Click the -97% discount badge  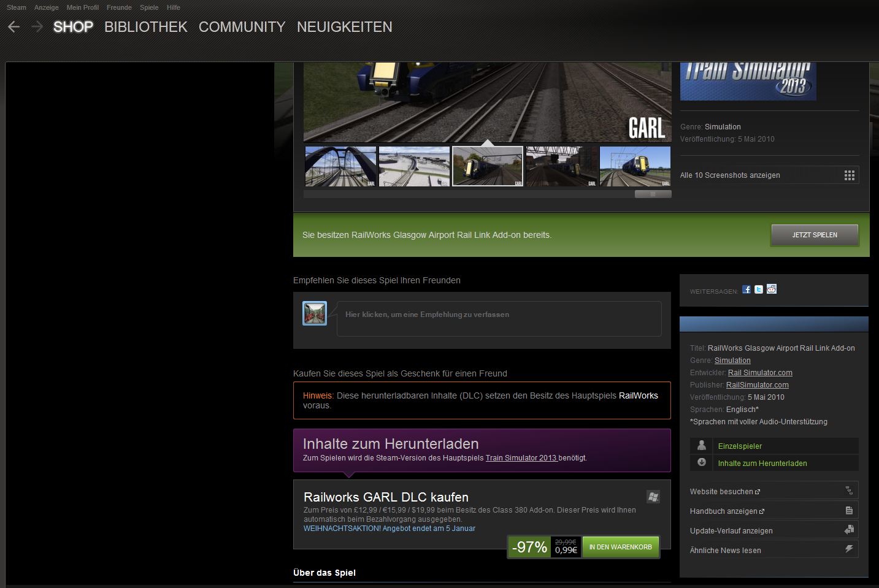[x=529, y=547]
